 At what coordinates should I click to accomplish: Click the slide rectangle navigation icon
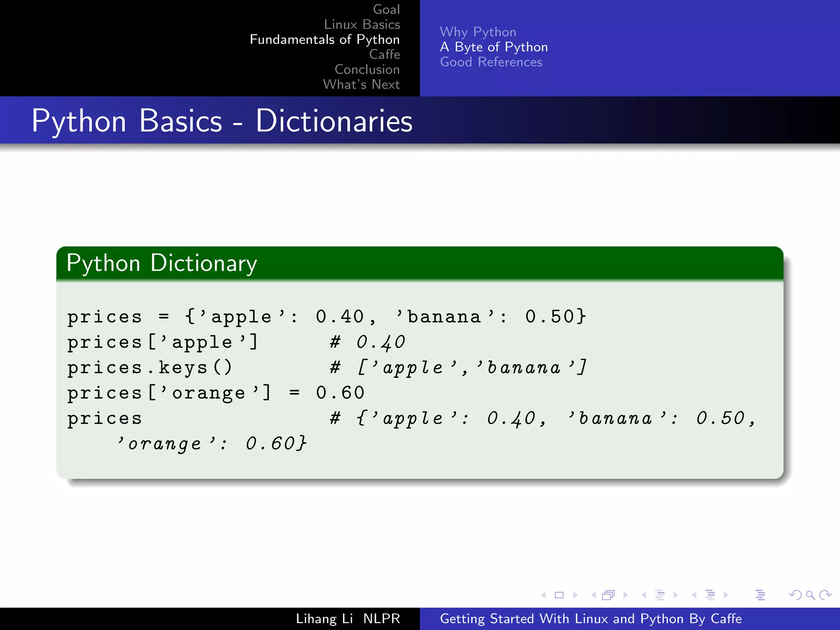559,595
